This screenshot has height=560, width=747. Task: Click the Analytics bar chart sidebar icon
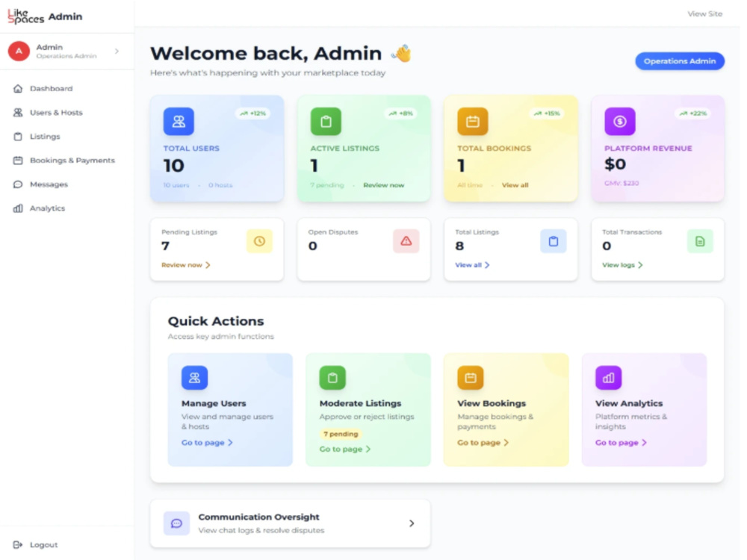(x=18, y=208)
